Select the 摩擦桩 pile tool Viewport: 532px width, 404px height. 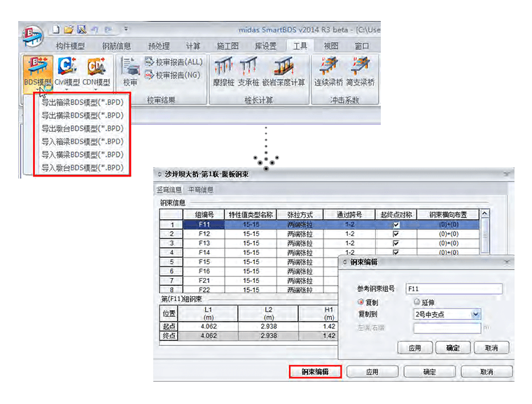pyautogui.click(x=223, y=72)
